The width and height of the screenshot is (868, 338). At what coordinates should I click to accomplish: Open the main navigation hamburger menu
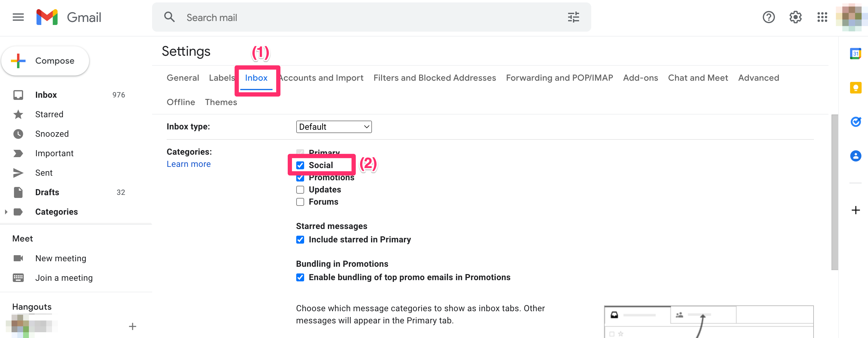pos(18,17)
